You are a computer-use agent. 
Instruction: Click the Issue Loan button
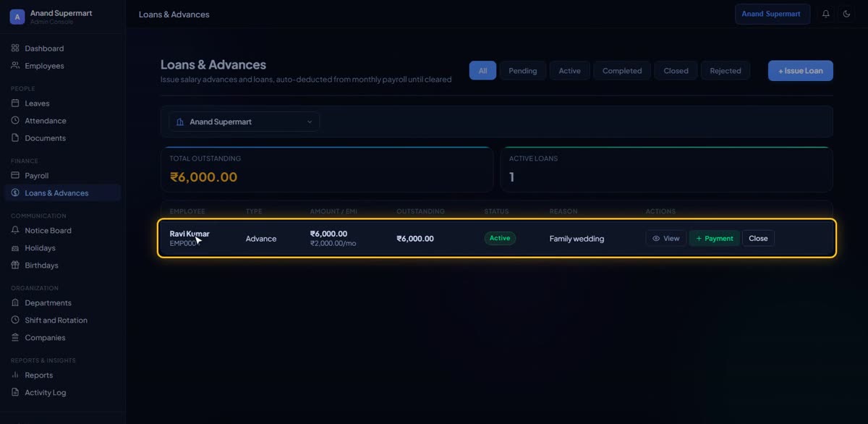[x=801, y=71]
